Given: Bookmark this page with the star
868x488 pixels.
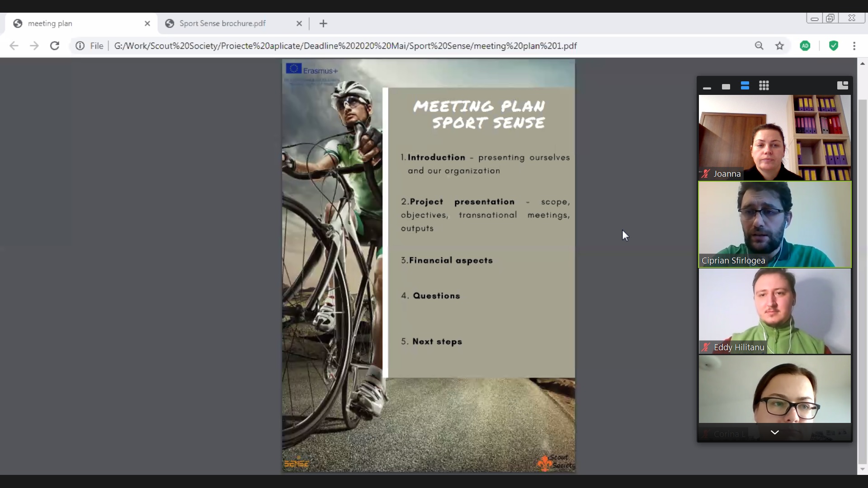Looking at the screenshot, I should pos(780,46).
